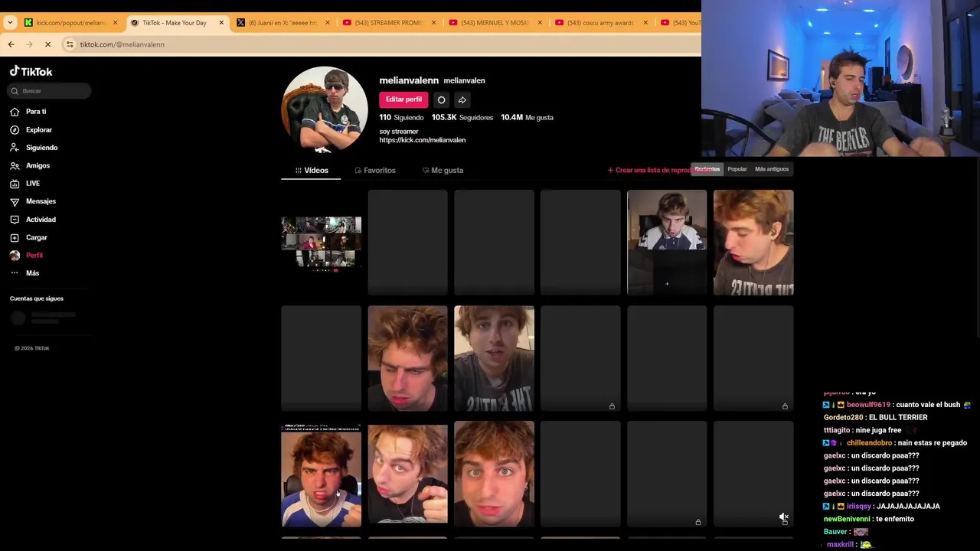Viewport: 980px width, 551px height.
Task: Stop page loading with X button
Action: click(47, 44)
